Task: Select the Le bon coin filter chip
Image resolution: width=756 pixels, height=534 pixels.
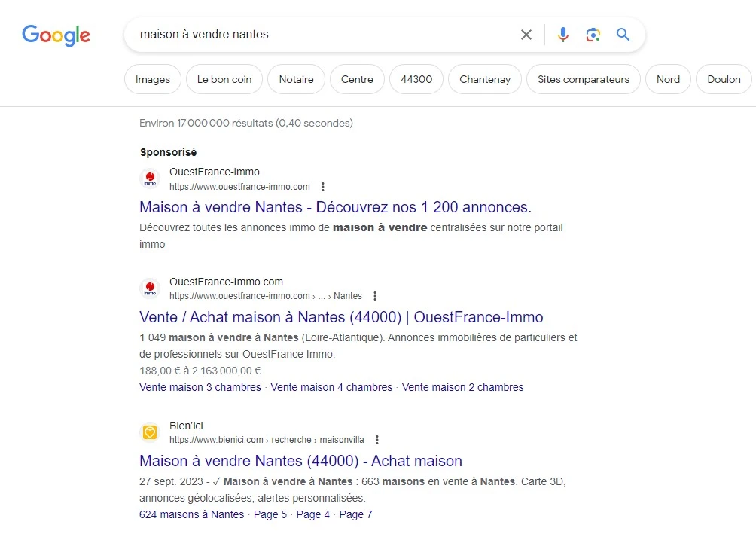Action: [x=224, y=78]
